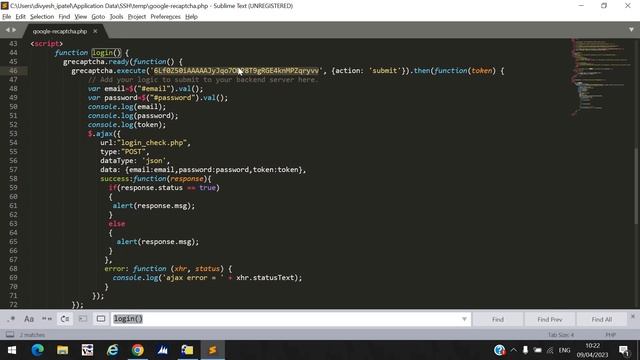
Task: Click the help question mark tray icon
Action: [x=500, y=350]
